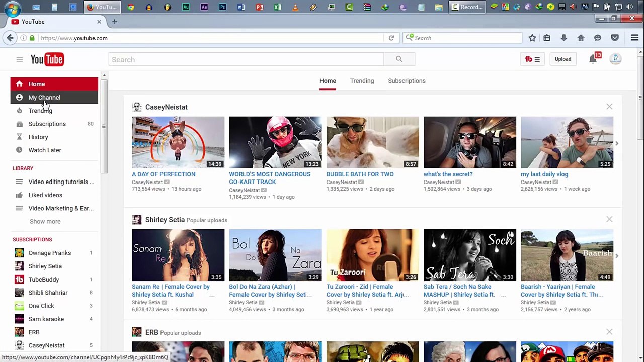
Task: Play the Sanam Re cover thumbnail
Action: click(178, 255)
